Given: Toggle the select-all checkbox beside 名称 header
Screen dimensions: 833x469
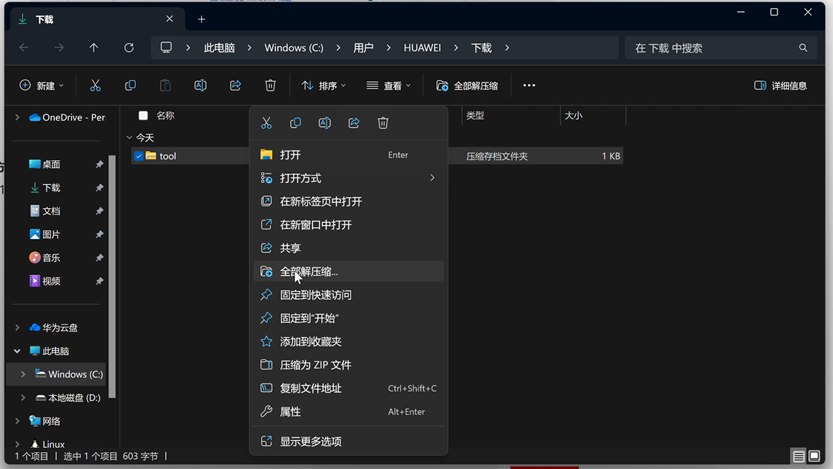Looking at the screenshot, I should point(143,116).
